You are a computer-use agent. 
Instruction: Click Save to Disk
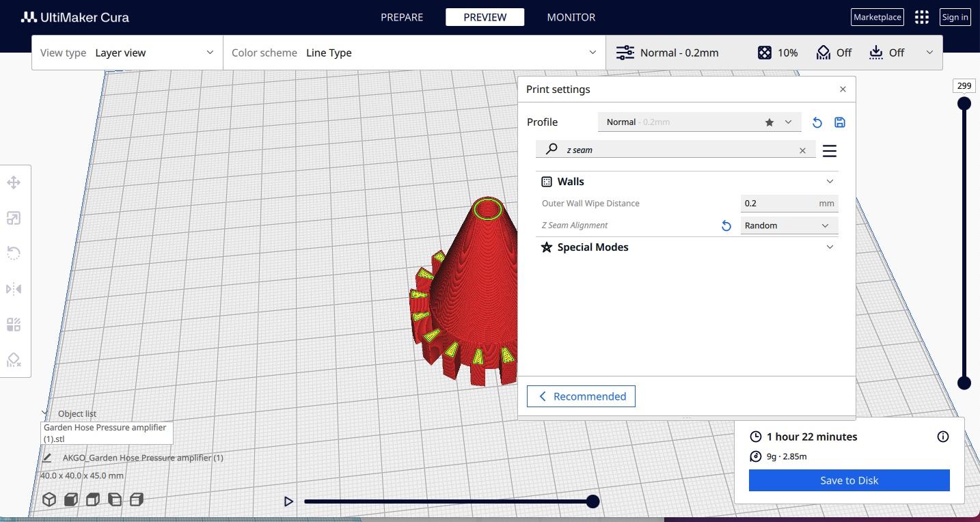[x=849, y=480]
